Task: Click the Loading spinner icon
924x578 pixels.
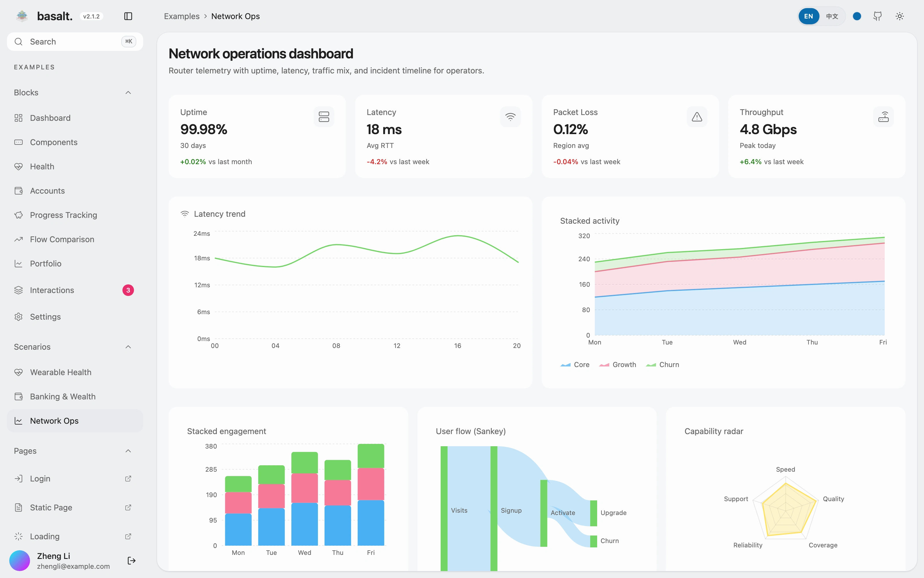Action: click(18, 536)
